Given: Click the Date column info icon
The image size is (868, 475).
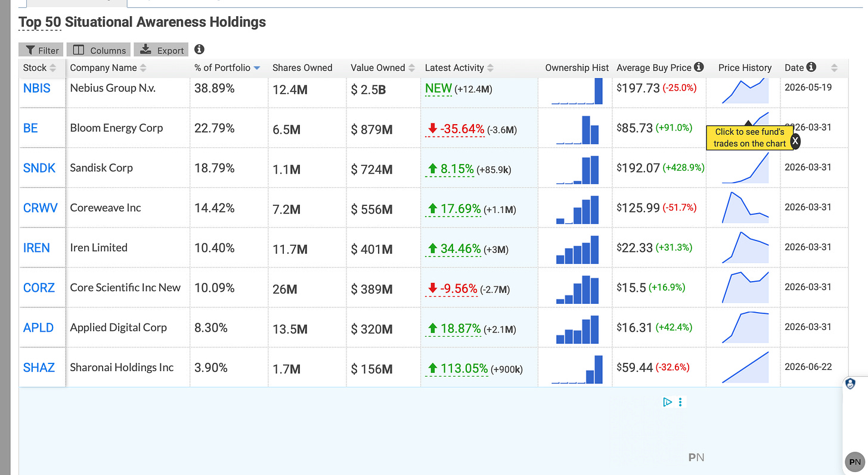Looking at the screenshot, I should (811, 67).
